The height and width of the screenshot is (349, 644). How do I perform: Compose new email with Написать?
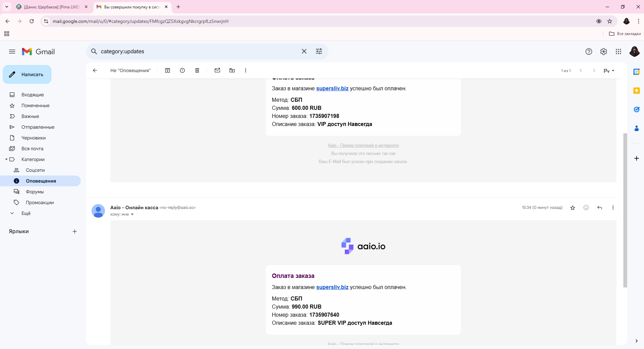(x=27, y=74)
